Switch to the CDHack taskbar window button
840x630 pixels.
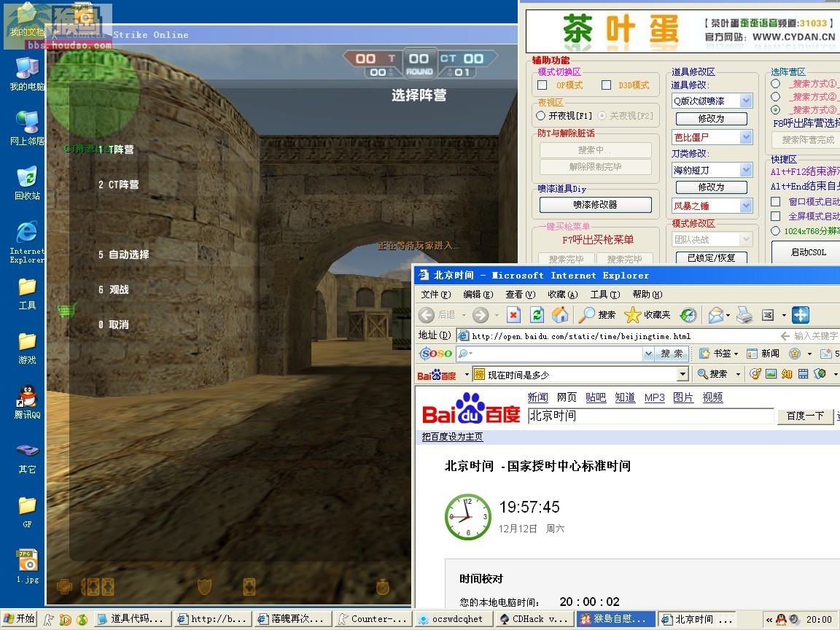pyautogui.click(x=534, y=619)
